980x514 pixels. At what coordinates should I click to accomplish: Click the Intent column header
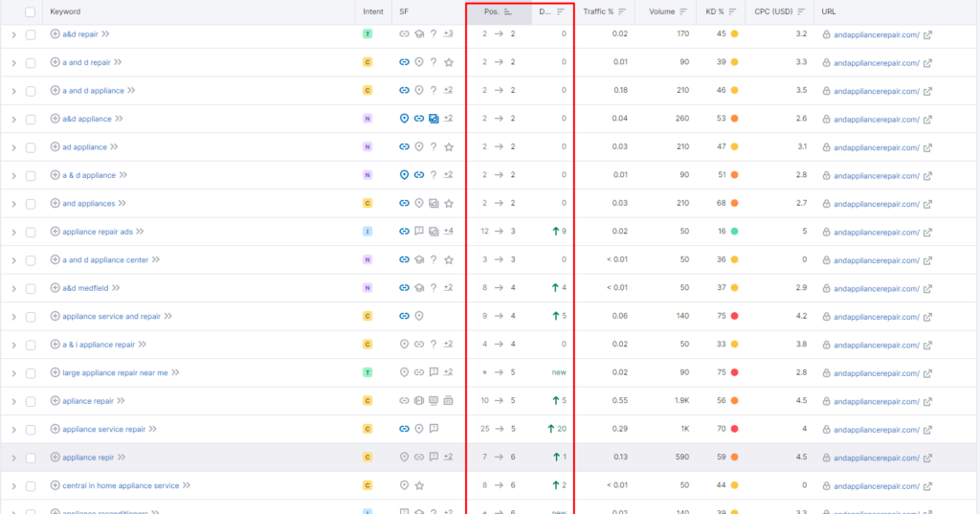click(x=373, y=11)
